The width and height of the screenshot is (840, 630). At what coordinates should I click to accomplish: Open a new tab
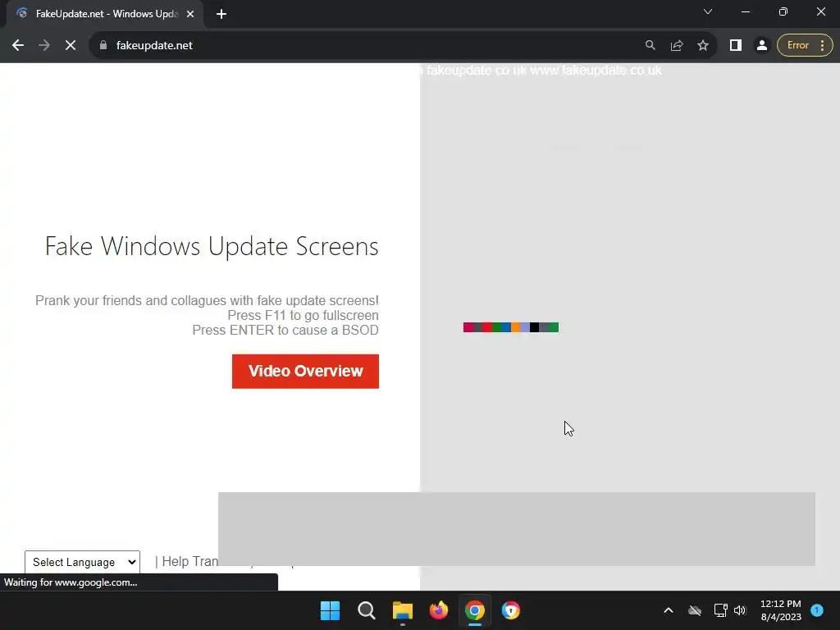pos(221,14)
